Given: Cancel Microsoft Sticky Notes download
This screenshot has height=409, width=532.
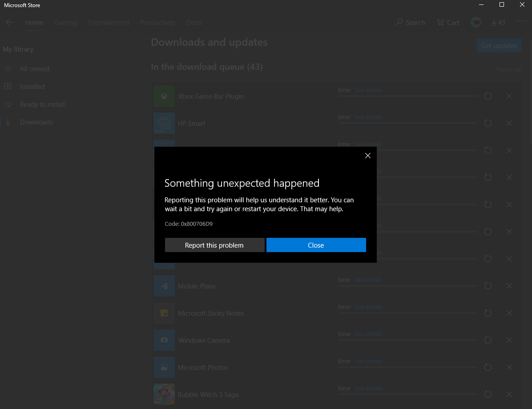Looking at the screenshot, I should tap(509, 313).
